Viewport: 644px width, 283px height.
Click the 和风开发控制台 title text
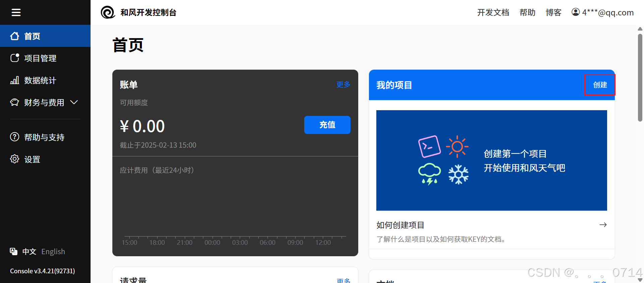[148, 12]
